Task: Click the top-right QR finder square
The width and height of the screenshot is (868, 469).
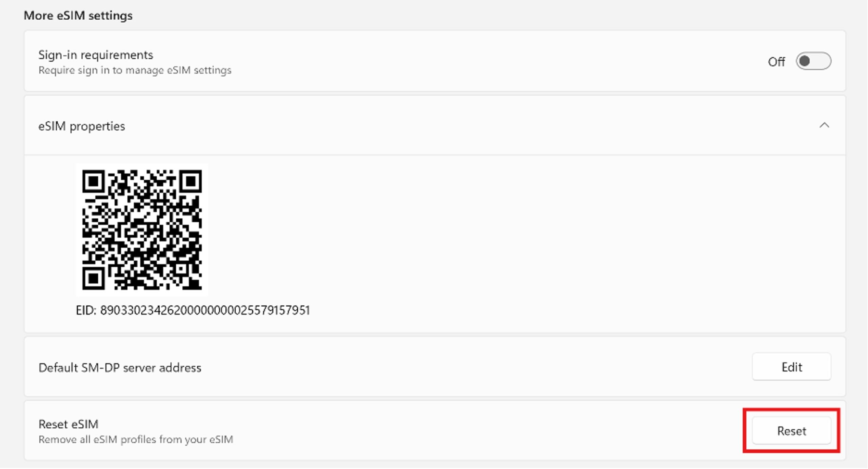Action: [x=191, y=181]
